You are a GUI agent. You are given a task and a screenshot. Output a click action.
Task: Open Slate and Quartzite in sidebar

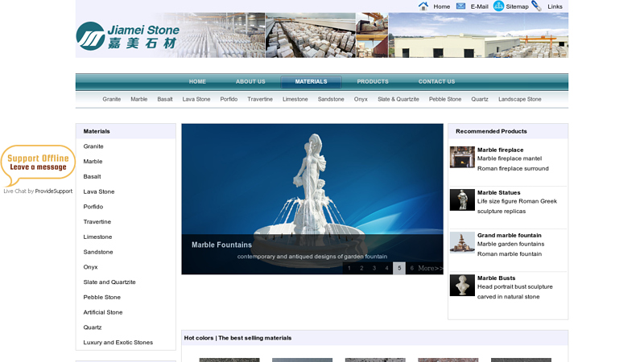[109, 282]
